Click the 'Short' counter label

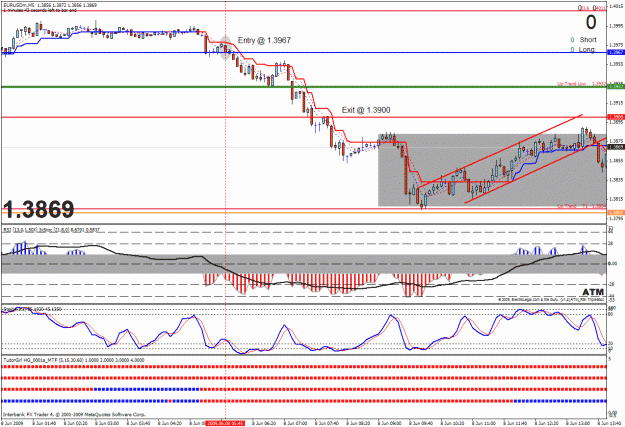[588, 39]
